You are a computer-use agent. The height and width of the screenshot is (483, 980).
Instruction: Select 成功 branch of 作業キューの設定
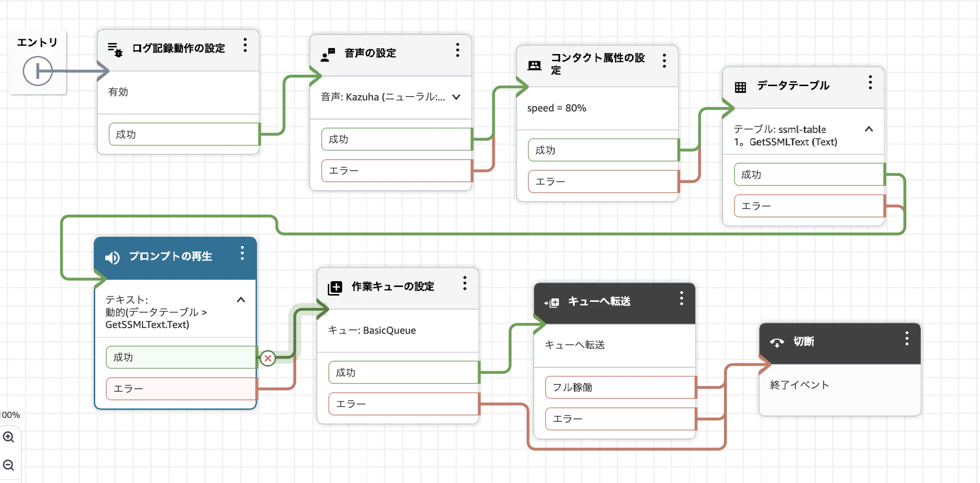(404, 373)
